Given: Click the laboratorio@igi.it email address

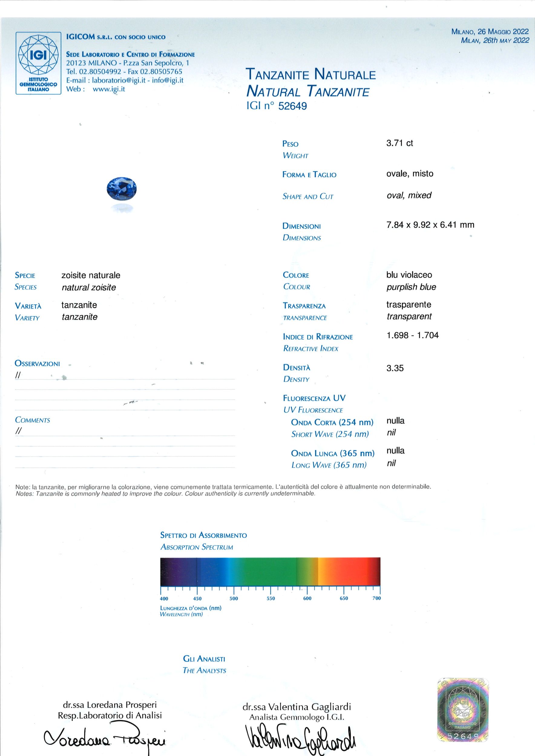Looking at the screenshot, I should click(x=119, y=80).
